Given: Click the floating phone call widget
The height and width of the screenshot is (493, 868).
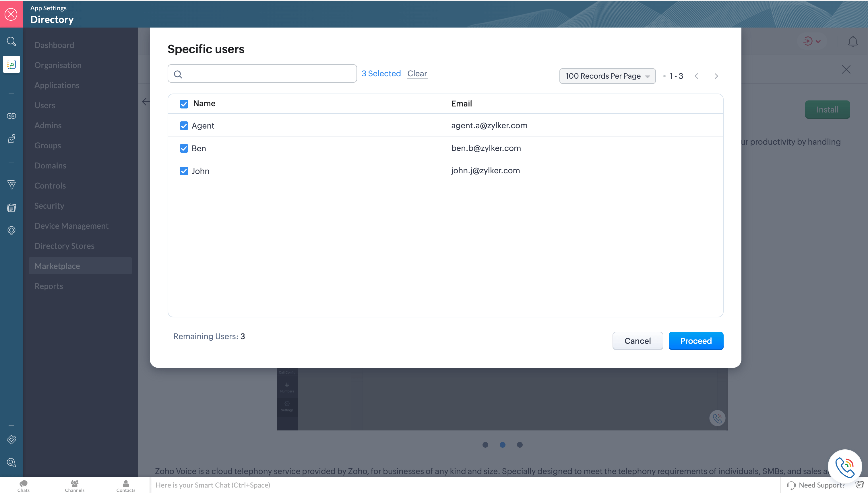Looking at the screenshot, I should click(845, 466).
